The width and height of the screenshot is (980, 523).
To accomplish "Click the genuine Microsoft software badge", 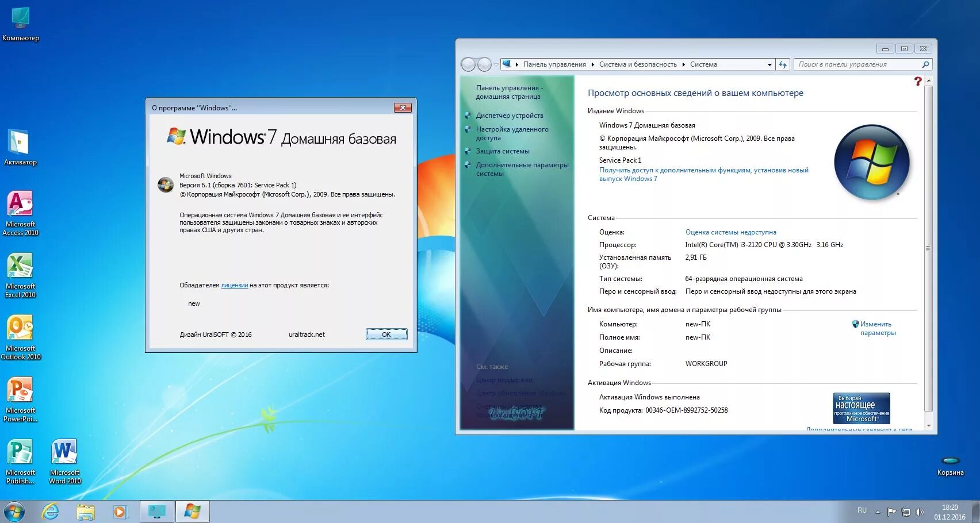I will click(x=861, y=408).
